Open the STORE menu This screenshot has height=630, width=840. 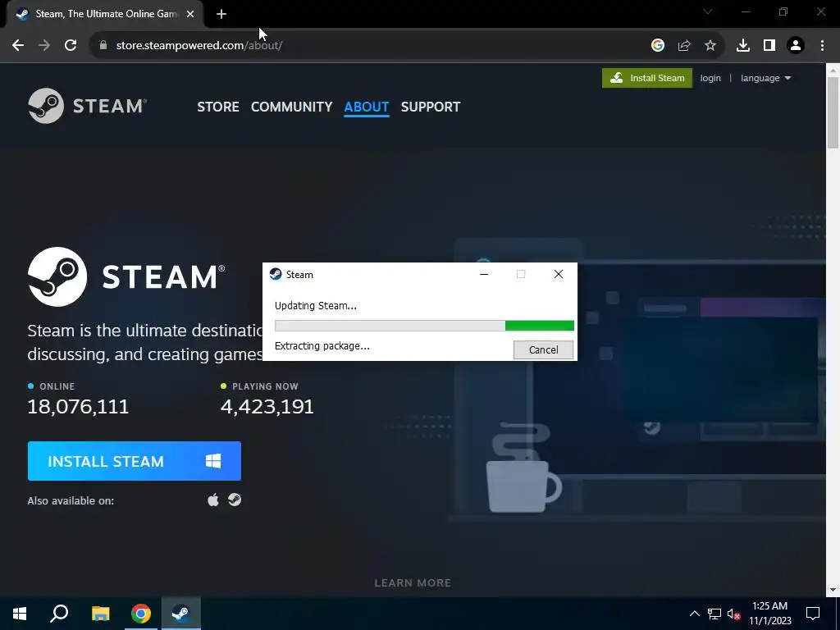[218, 107]
